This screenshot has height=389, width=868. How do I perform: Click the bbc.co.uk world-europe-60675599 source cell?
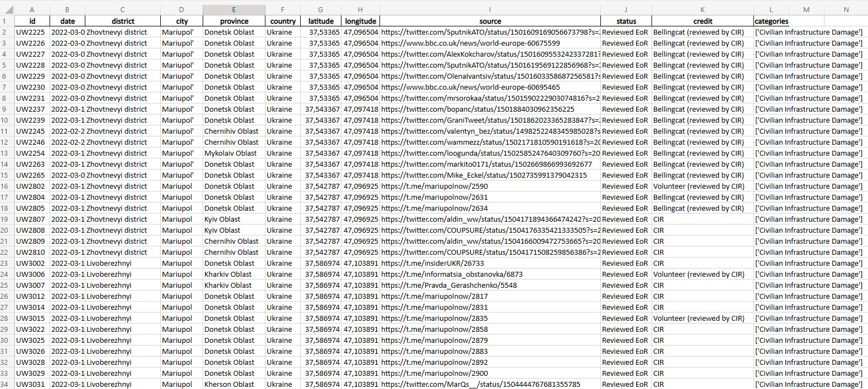[490, 43]
